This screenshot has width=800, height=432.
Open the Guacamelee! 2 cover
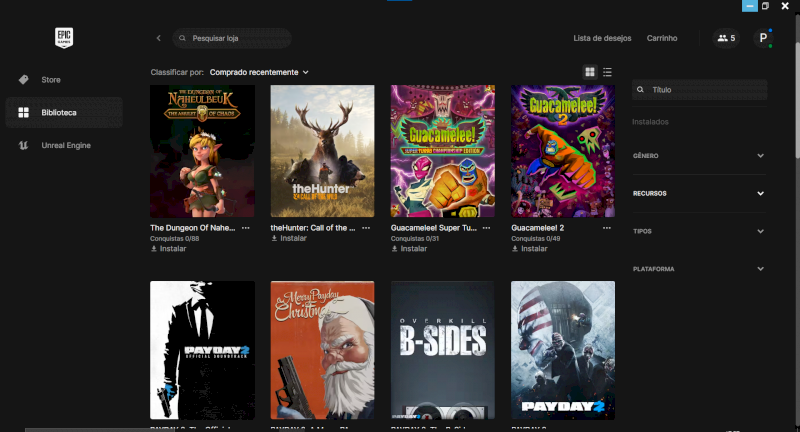click(563, 151)
